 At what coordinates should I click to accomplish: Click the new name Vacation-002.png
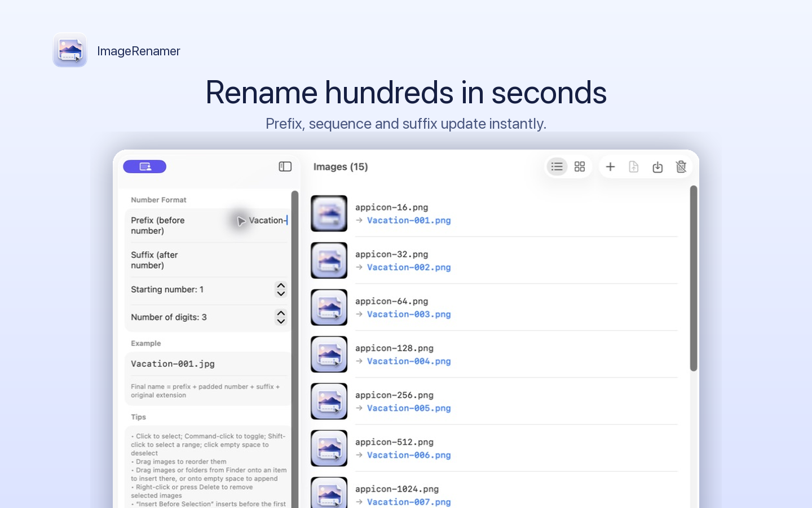409,267
